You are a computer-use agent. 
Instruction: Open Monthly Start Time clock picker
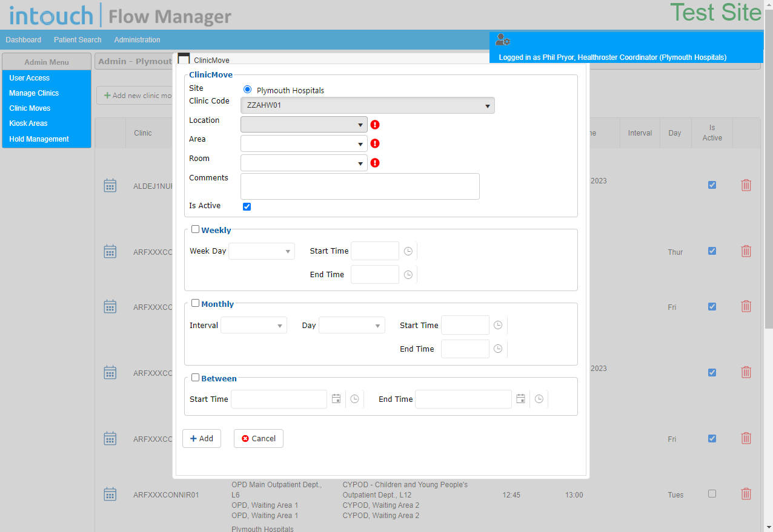coord(498,325)
